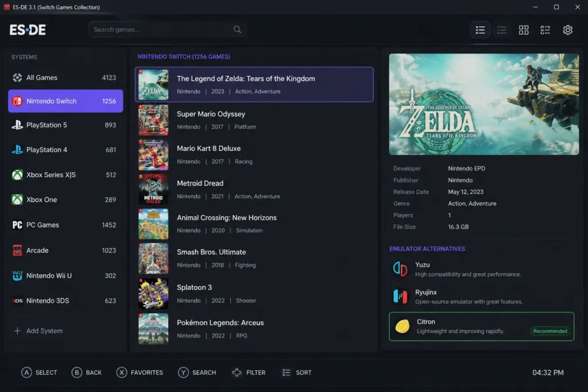This screenshot has width=588, height=392.
Task: Click SORT label in footer
Action: (303, 372)
